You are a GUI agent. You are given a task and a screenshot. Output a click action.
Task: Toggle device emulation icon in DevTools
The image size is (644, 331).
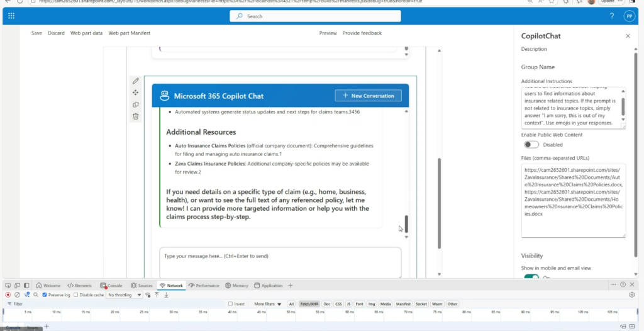17,285
